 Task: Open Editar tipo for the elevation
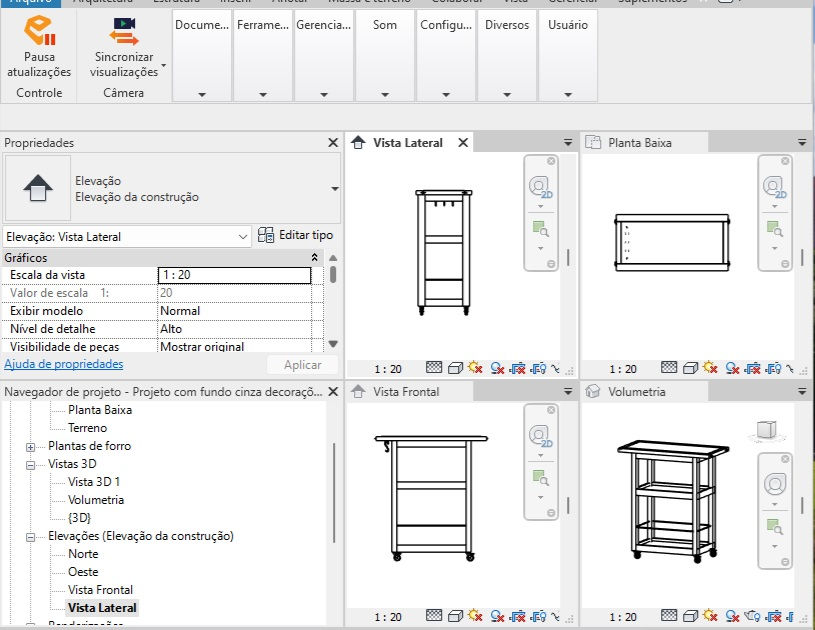[x=295, y=235]
